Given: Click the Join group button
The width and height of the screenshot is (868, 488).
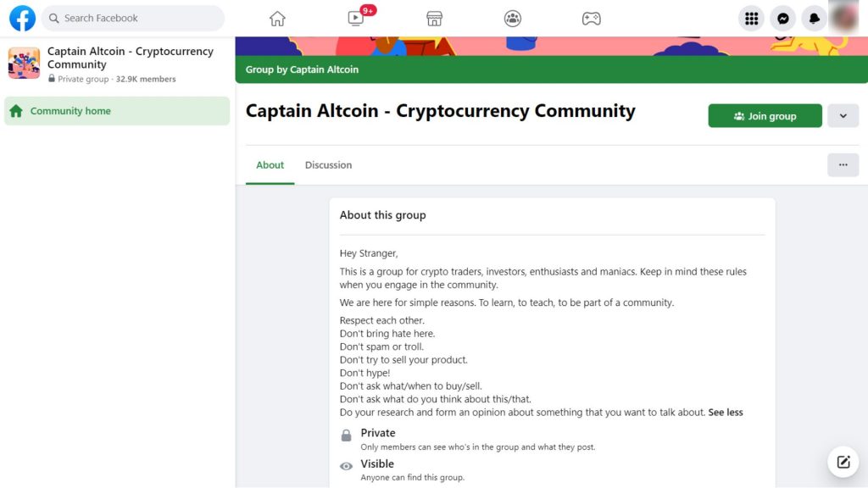Looking at the screenshot, I should tap(765, 115).
